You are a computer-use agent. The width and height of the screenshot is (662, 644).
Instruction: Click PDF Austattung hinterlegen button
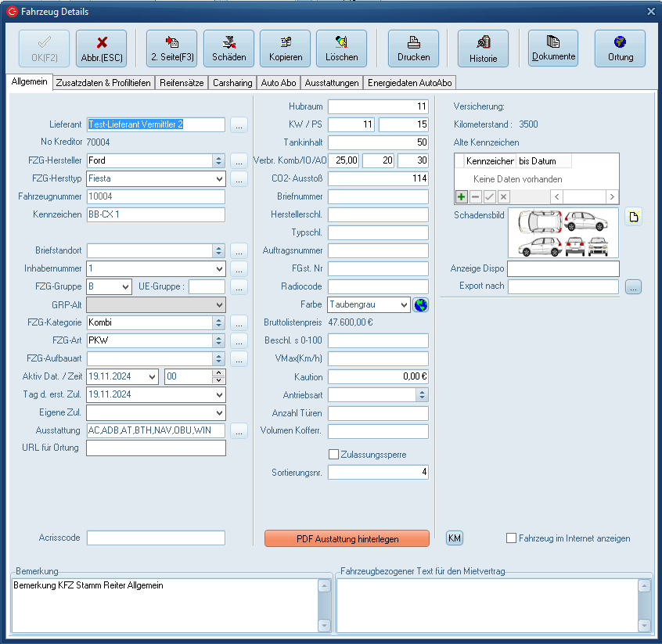(347, 538)
